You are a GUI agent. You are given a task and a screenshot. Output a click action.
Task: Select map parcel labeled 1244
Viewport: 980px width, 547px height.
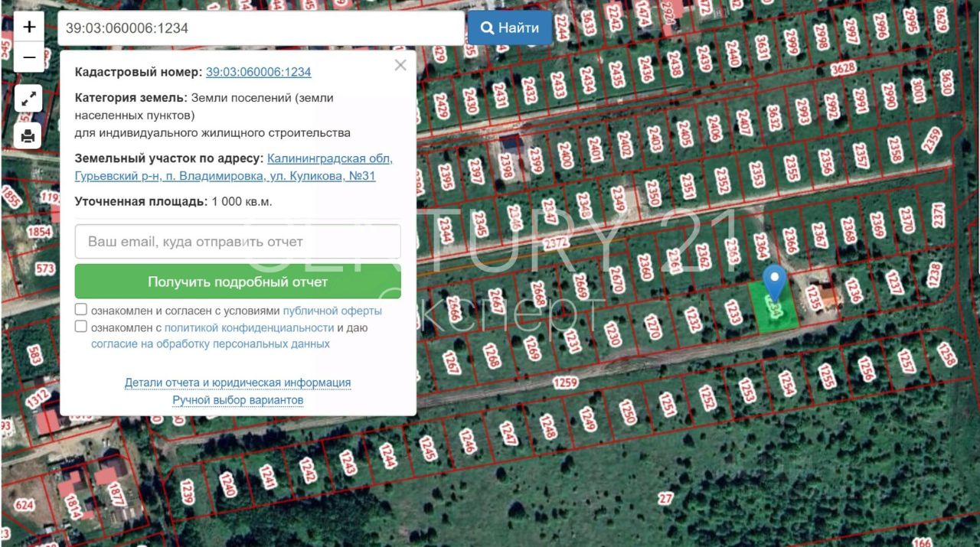(x=387, y=454)
